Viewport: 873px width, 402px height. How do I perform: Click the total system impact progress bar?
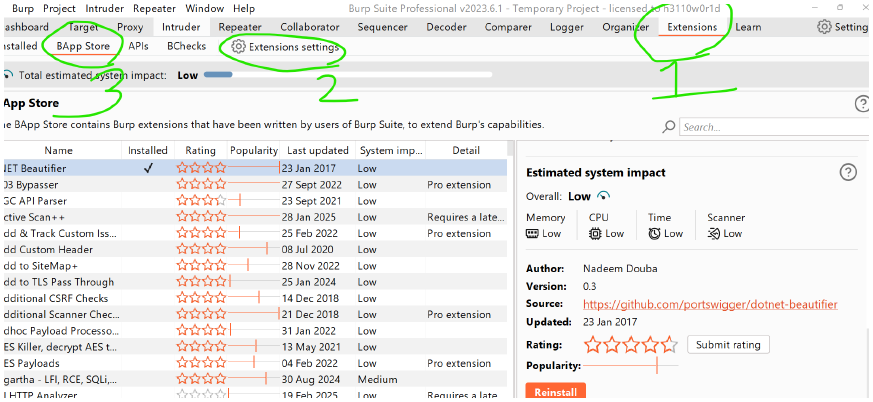point(348,75)
